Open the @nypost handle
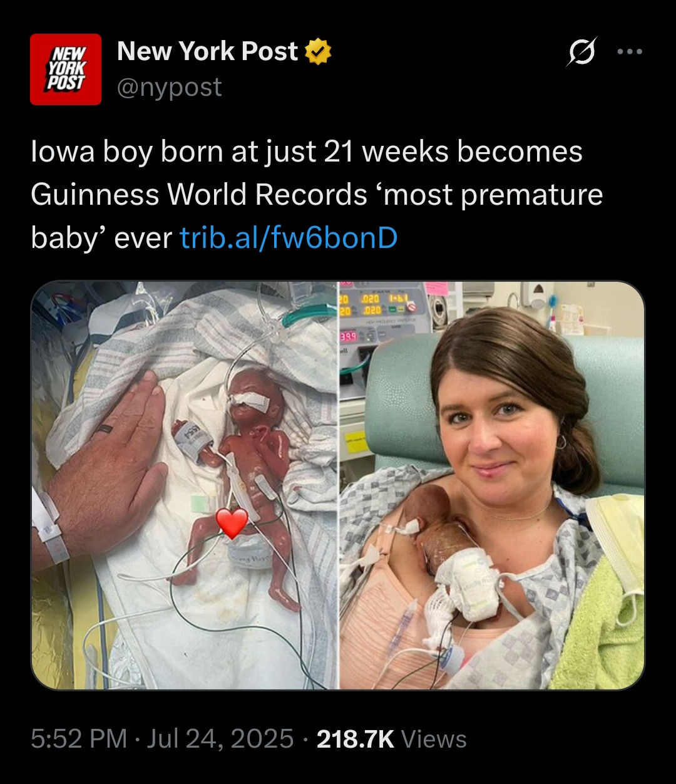The width and height of the screenshot is (676, 784). [170, 87]
